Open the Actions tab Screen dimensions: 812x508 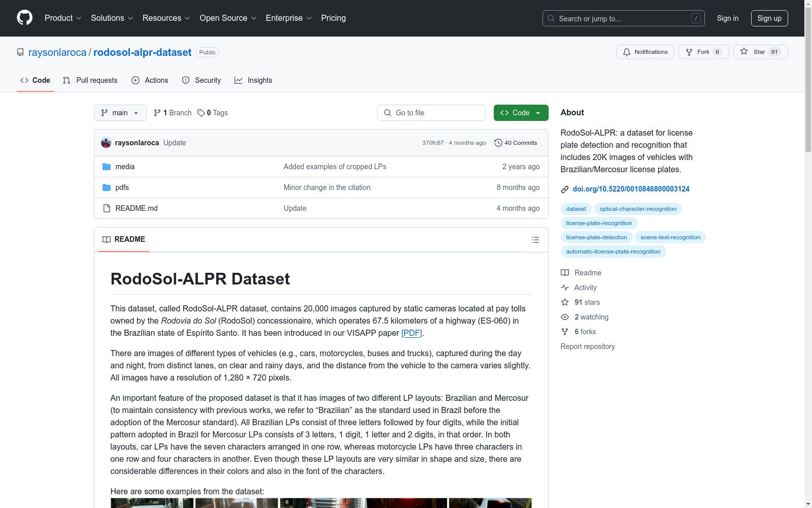(150, 80)
